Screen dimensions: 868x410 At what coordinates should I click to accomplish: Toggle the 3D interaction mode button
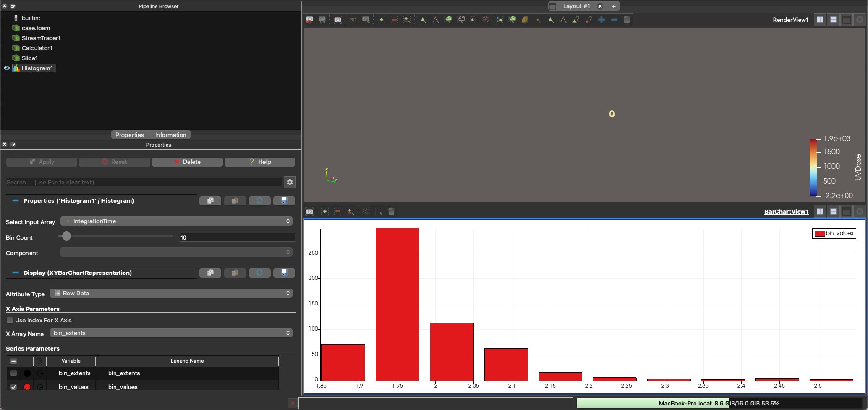click(353, 20)
